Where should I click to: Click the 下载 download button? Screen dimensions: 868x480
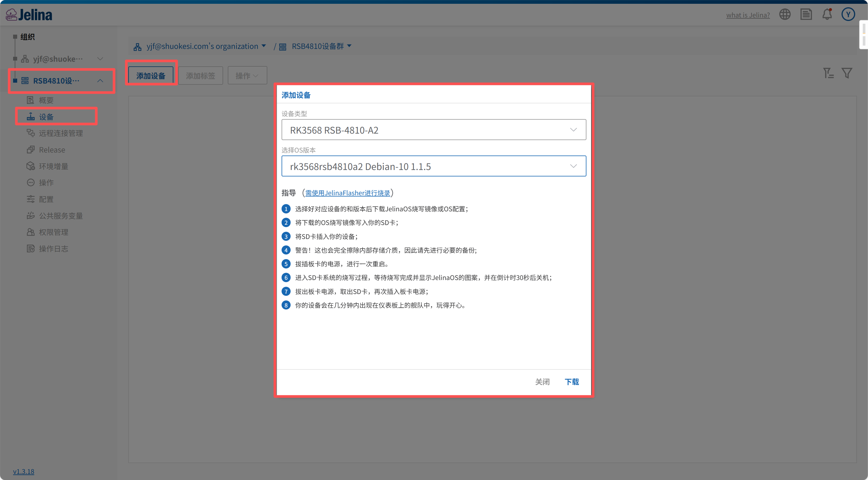click(572, 382)
